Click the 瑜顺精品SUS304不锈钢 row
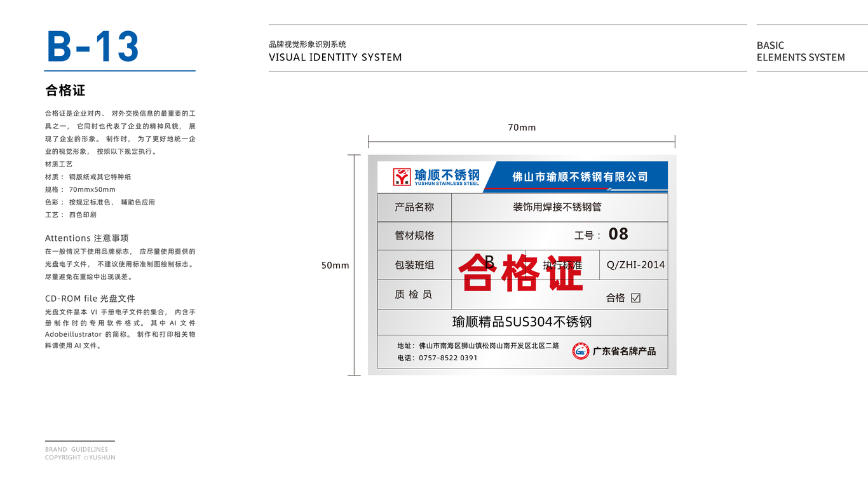This screenshot has height=488, width=868. (522, 322)
